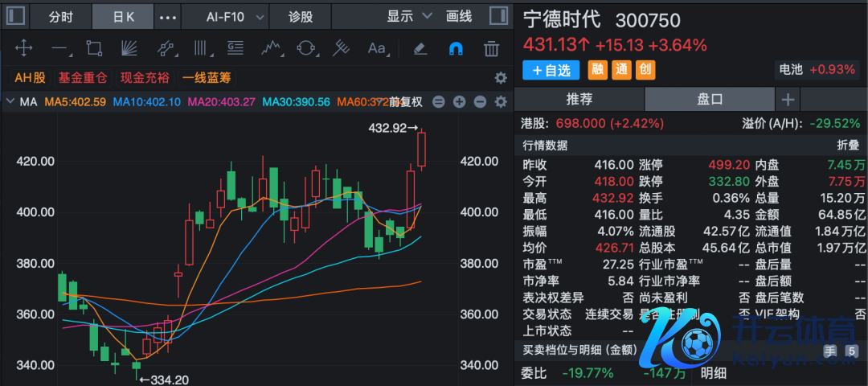Select the crosshair move tool

(23, 49)
